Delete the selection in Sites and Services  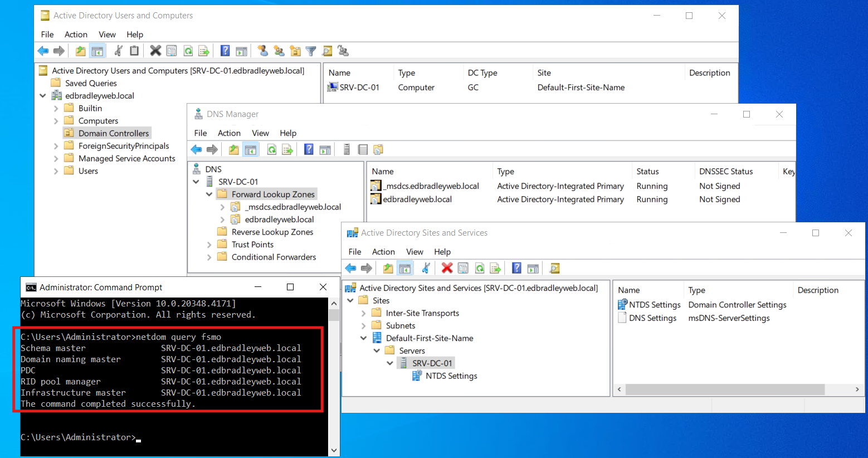446,268
